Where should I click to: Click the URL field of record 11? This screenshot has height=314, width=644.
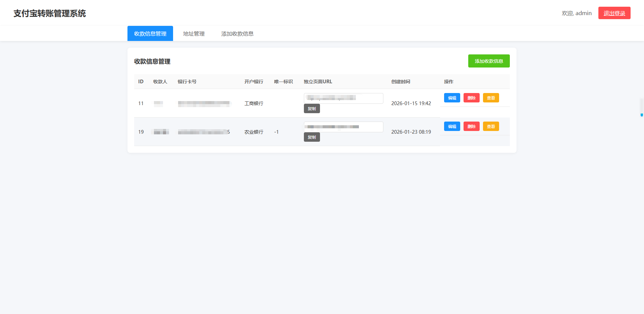tap(343, 98)
